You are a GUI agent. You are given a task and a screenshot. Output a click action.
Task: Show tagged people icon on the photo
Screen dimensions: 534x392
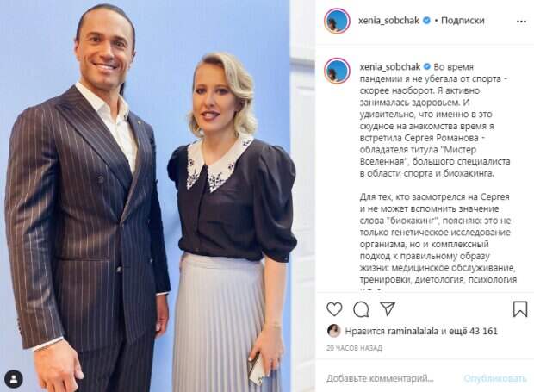(14, 379)
